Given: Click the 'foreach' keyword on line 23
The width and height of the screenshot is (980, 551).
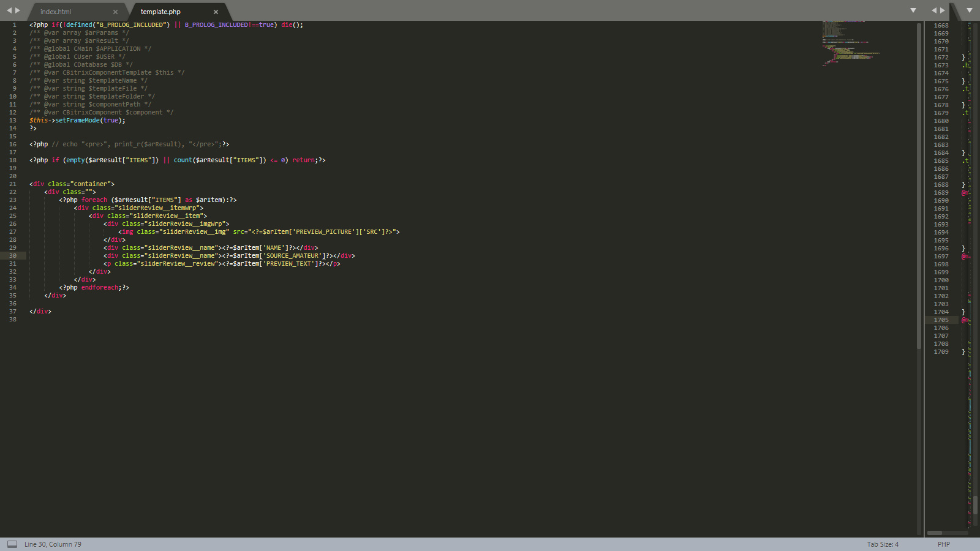Looking at the screenshot, I should pos(94,200).
